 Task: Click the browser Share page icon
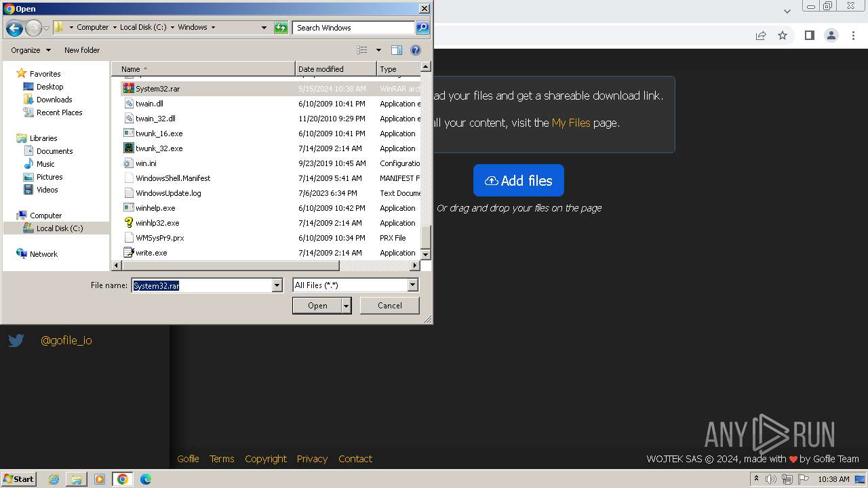pyautogui.click(x=761, y=35)
